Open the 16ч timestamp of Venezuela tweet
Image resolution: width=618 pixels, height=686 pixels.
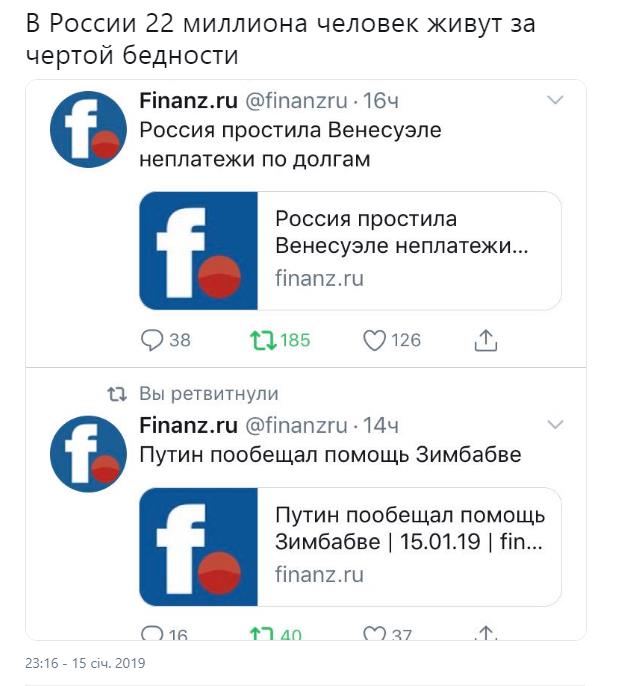click(381, 101)
